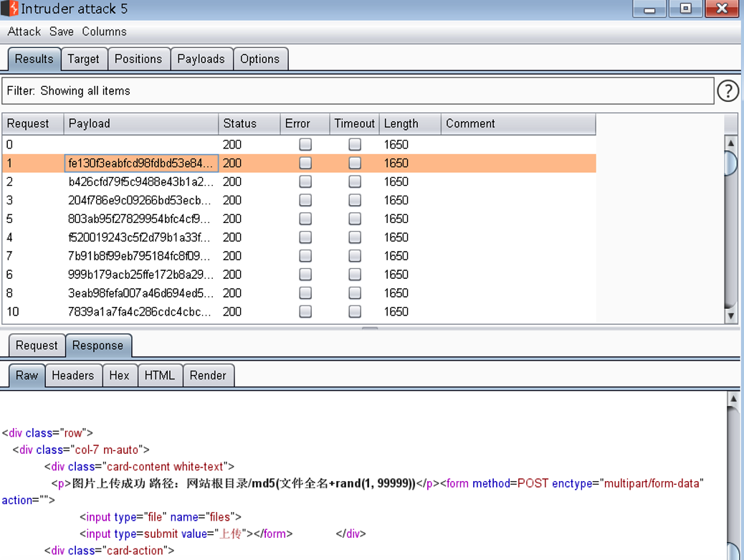The height and width of the screenshot is (560, 744).
Task: Open the Request tab
Action: click(x=37, y=346)
